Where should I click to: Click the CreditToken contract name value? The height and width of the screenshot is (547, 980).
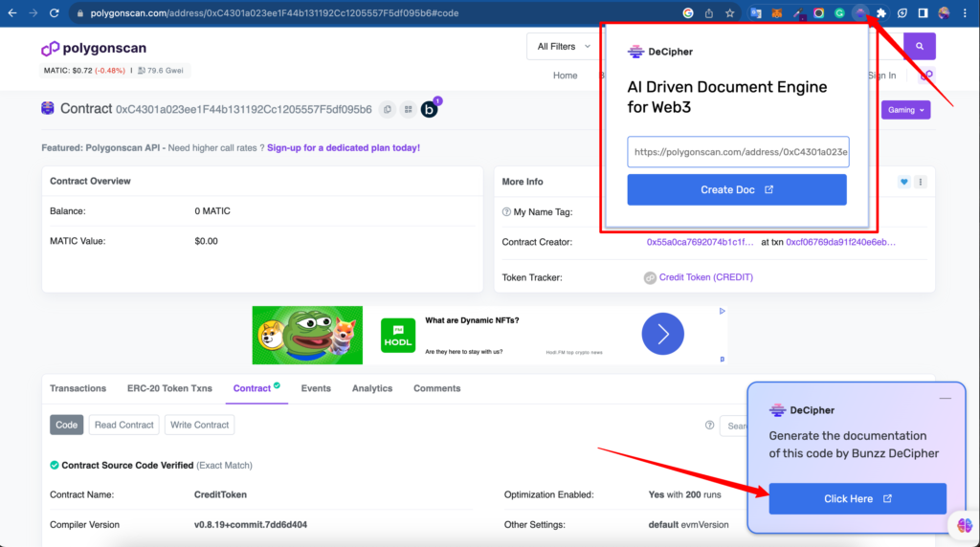pyautogui.click(x=220, y=494)
